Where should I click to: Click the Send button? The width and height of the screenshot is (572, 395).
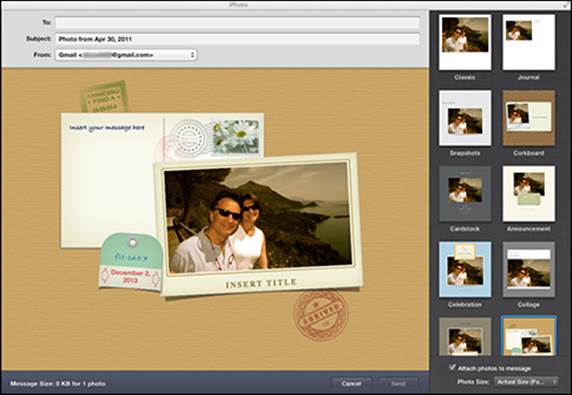pos(398,383)
